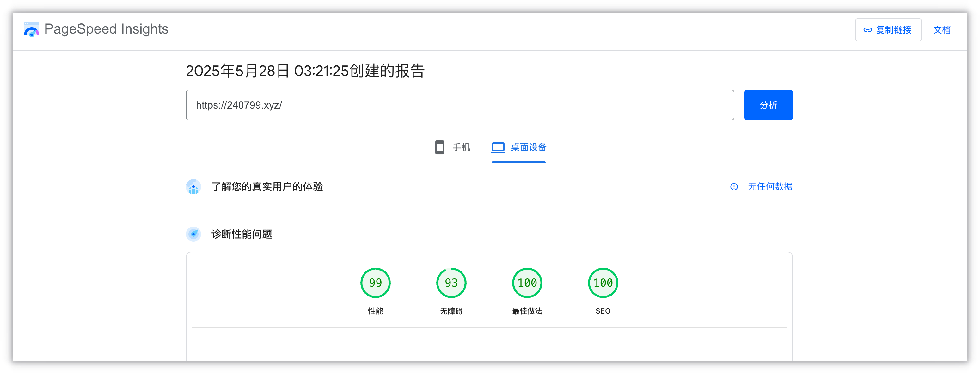Open the 性能 score gauge showing 99

pyautogui.click(x=375, y=283)
